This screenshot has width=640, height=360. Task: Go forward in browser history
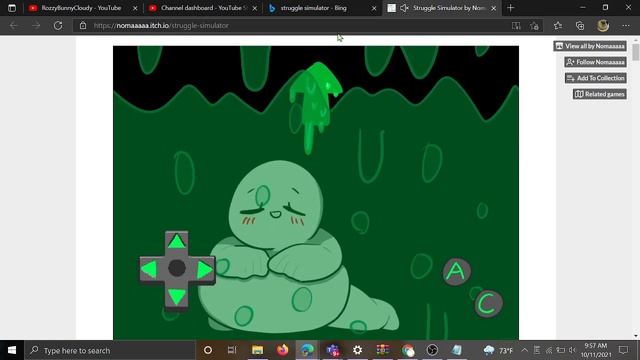pos(36,25)
